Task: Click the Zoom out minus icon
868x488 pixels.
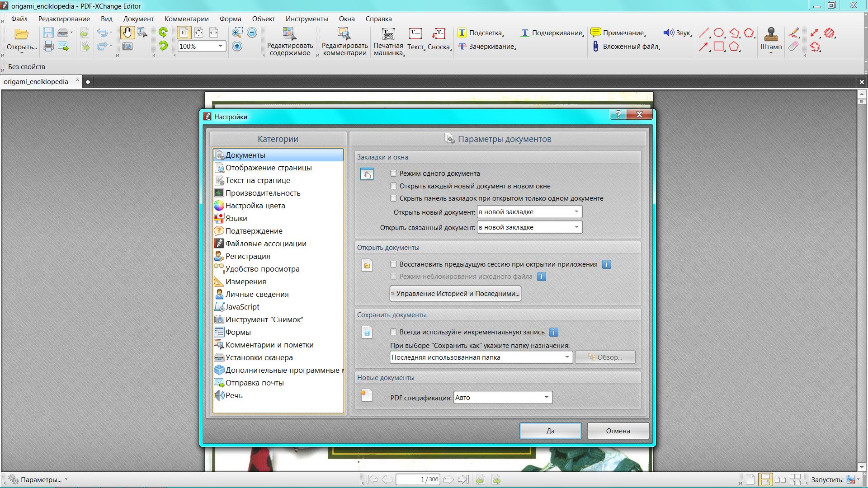Action: coord(252,33)
